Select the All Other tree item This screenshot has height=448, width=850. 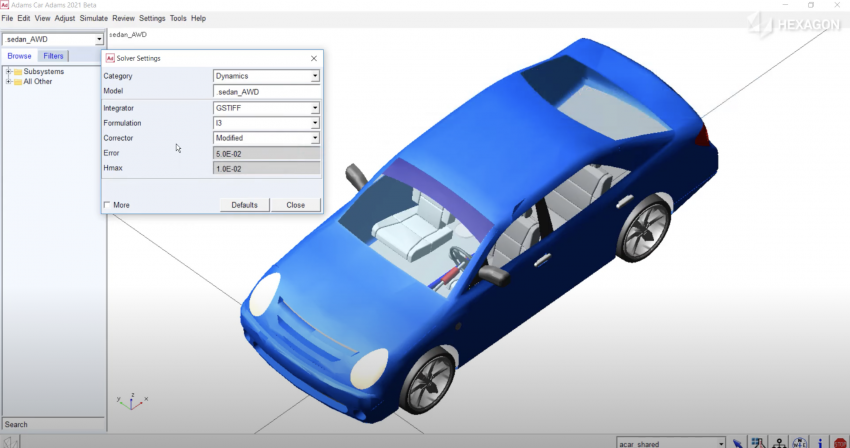point(37,81)
